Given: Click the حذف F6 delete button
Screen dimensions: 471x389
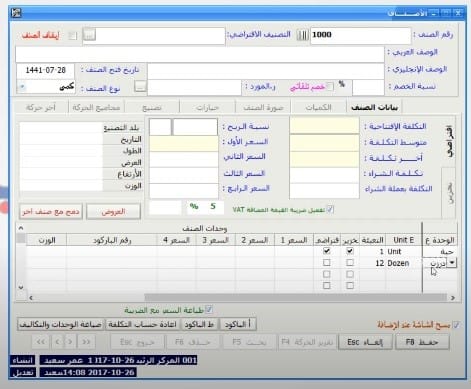Looking at the screenshot, I should pos(192,342).
